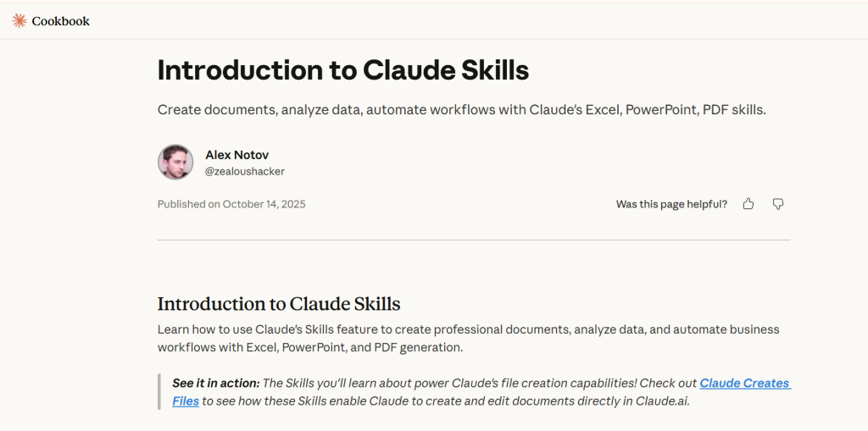Image resolution: width=868 pixels, height=431 pixels.
Task: Click the paragraph starting 'Learn how to use'
Action: [x=468, y=338]
